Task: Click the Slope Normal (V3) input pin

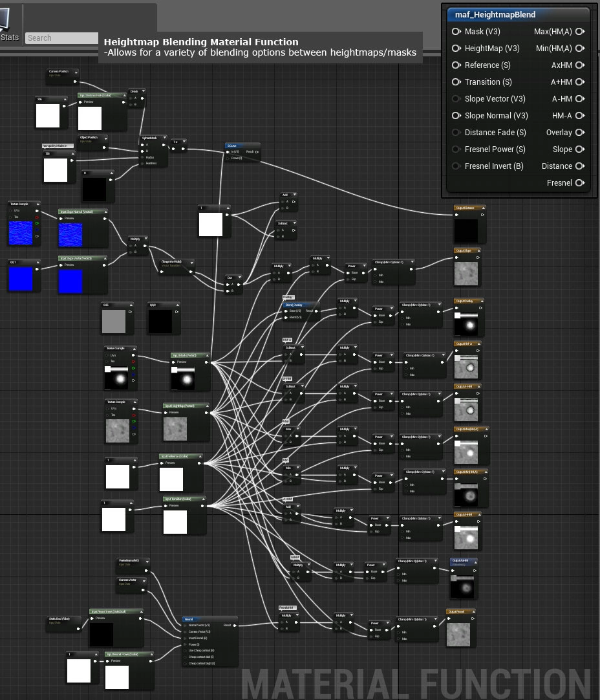Action: click(x=456, y=116)
